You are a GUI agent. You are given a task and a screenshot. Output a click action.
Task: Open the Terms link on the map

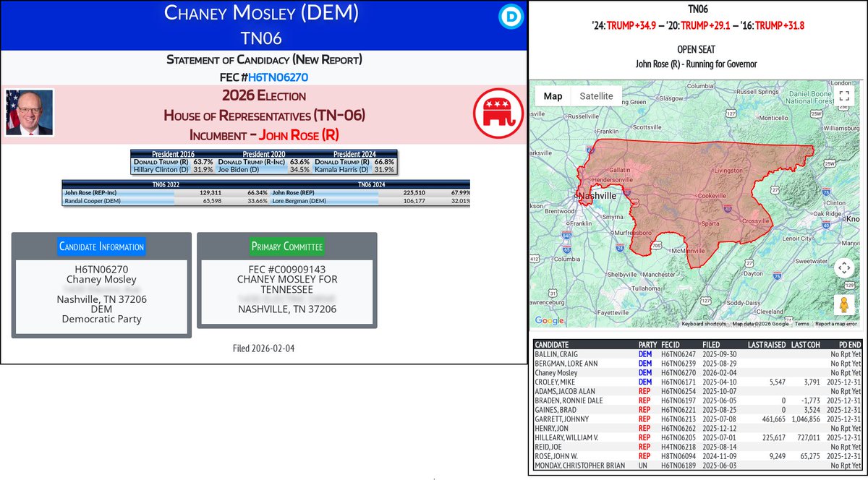801,324
